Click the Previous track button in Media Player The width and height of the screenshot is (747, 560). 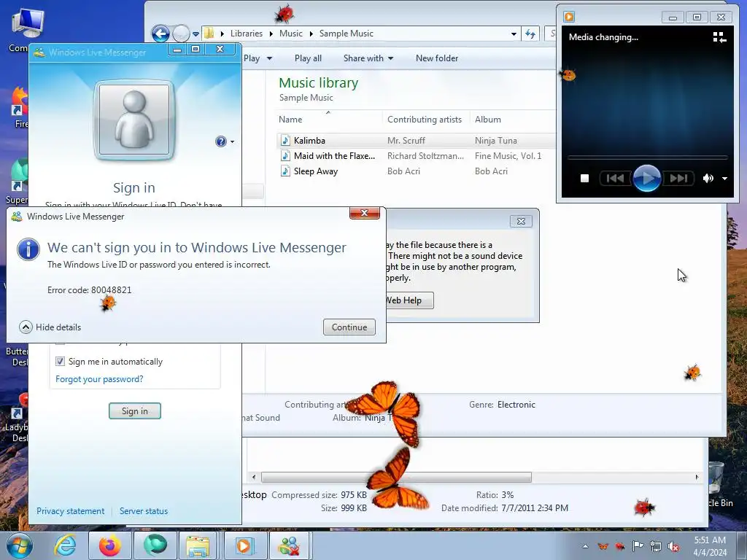[x=615, y=178]
